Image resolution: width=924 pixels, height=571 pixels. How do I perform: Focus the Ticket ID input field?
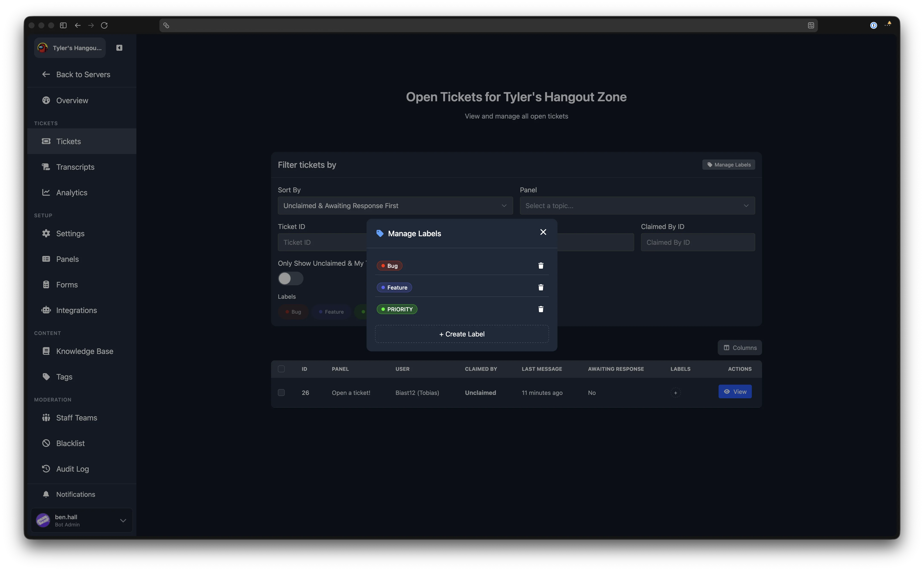322,242
